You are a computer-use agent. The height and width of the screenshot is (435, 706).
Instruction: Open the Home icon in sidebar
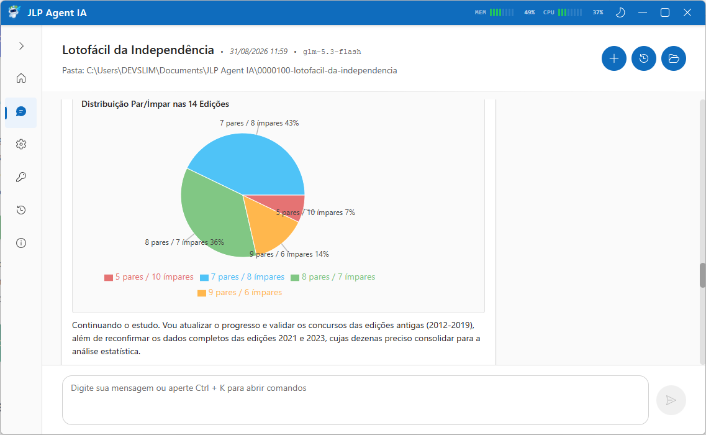pyautogui.click(x=21, y=78)
